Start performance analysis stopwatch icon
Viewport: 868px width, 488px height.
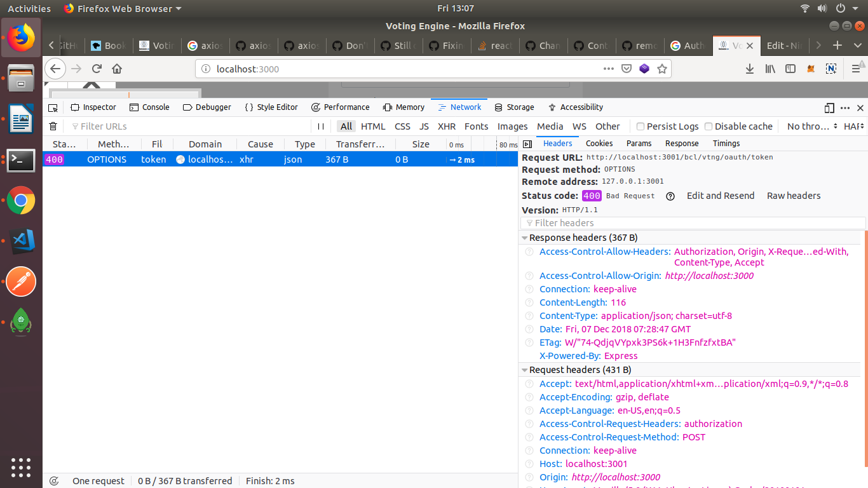(54, 481)
